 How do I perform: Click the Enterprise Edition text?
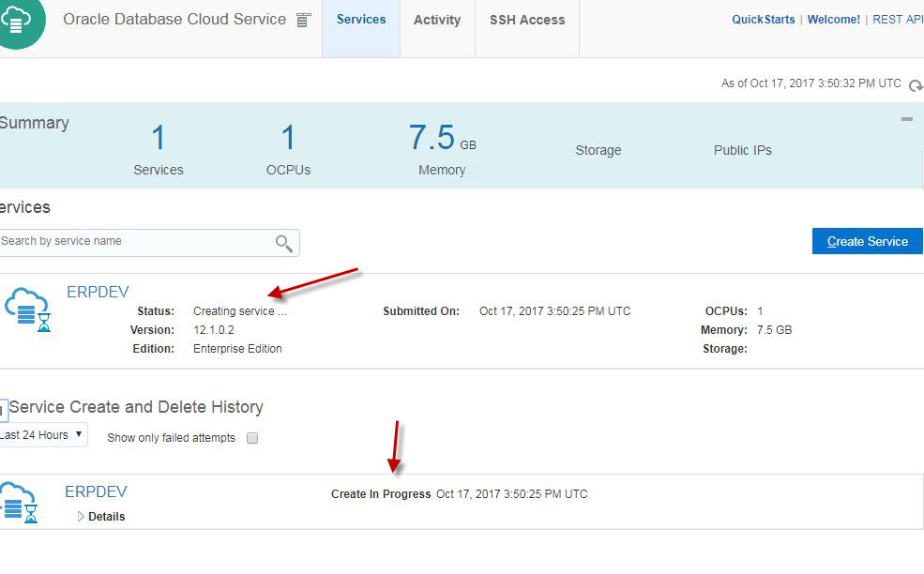click(237, 349)
